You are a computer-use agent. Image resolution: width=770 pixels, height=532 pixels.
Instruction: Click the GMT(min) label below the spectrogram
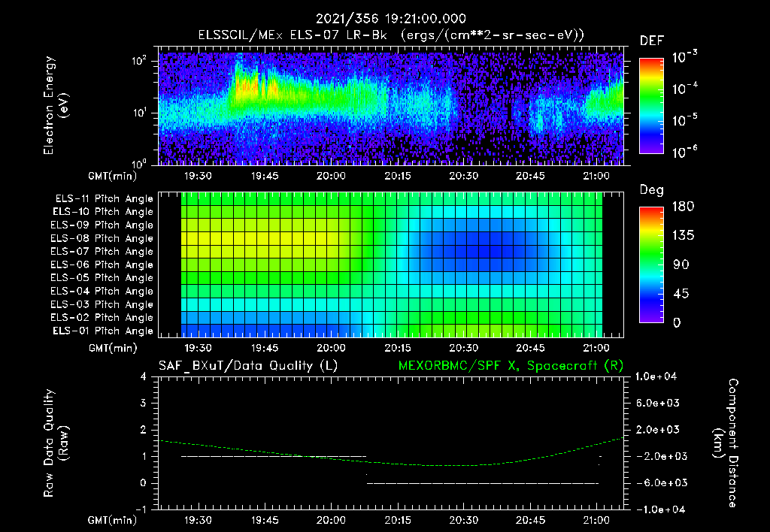113,176
